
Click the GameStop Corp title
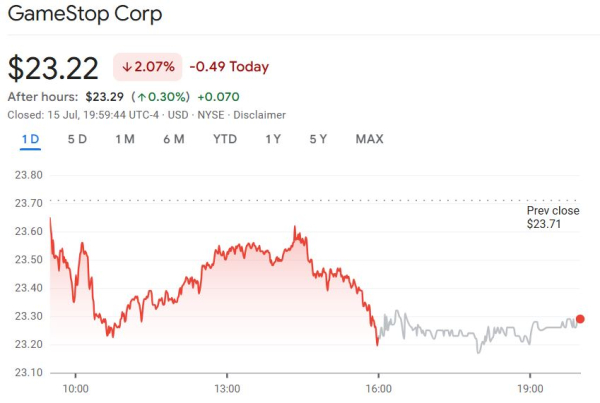pyautogui.click(x=84, y=17)
